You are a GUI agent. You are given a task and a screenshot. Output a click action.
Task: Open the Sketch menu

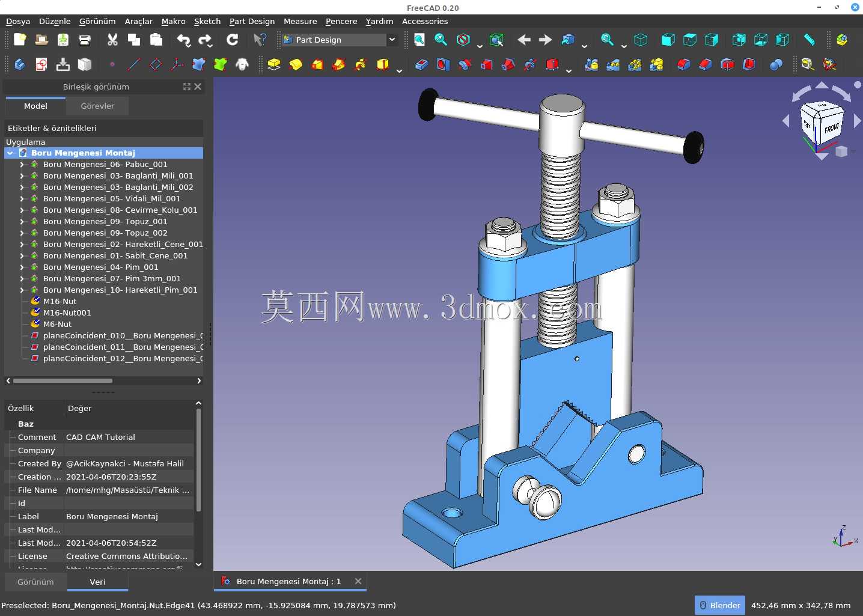tap(207, 21)
